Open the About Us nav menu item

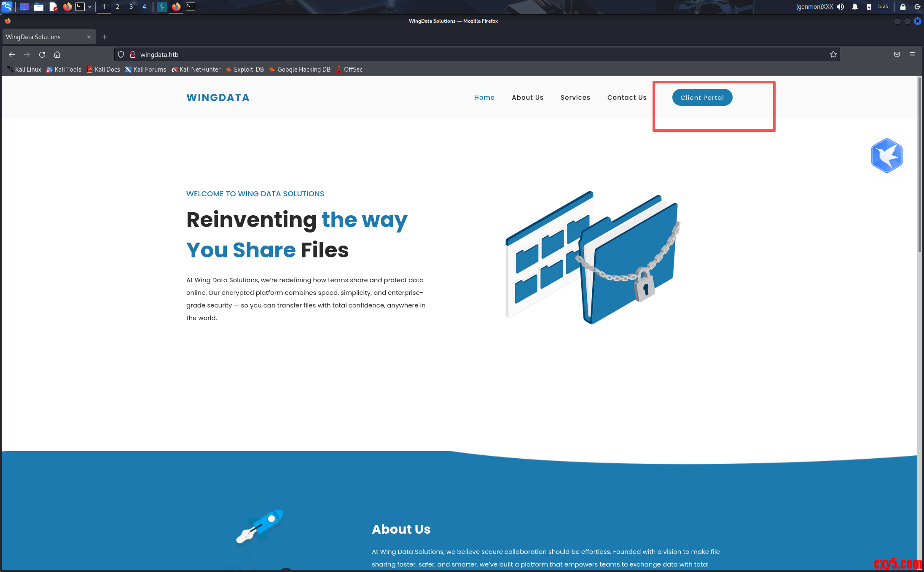click(x=527, y=97)
